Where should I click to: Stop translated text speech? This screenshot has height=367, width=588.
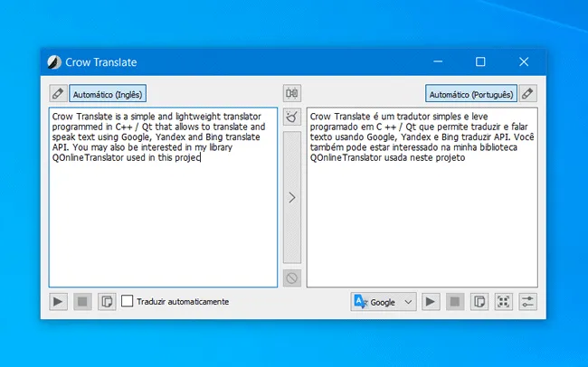pyautogui.click(x=455, y=301)
